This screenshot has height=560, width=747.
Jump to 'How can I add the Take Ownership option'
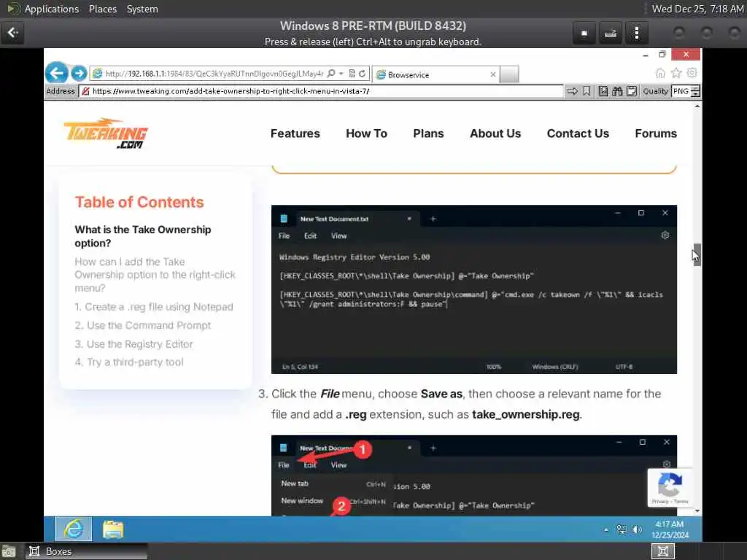[155, 275]
